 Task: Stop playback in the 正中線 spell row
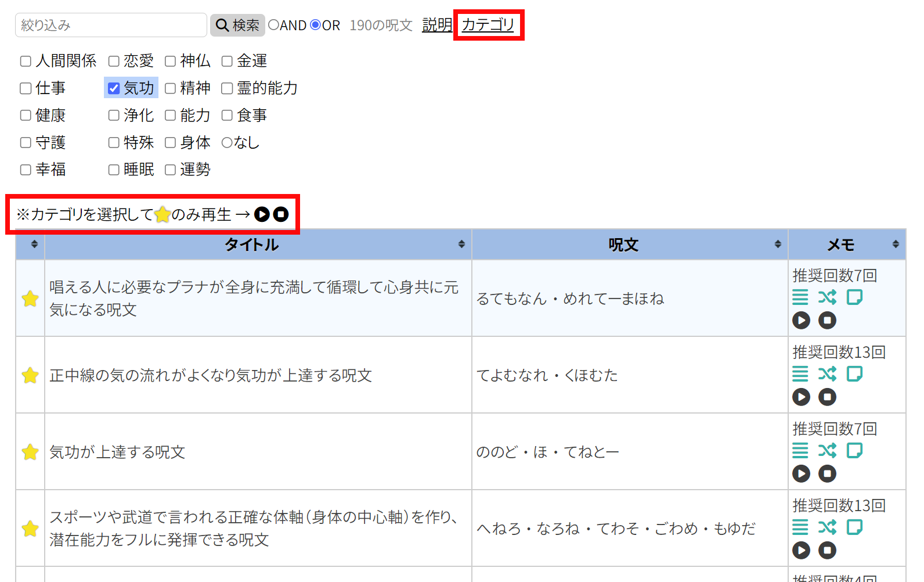[x=827, y=397]
